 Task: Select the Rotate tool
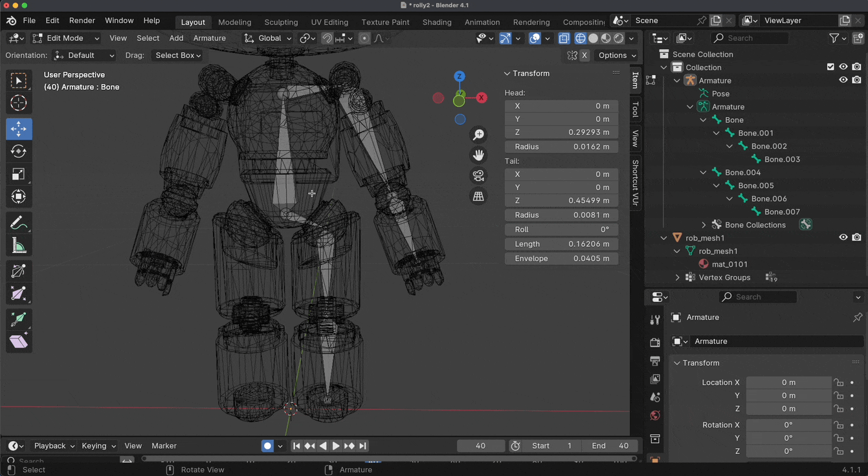[x=18, y=151]
